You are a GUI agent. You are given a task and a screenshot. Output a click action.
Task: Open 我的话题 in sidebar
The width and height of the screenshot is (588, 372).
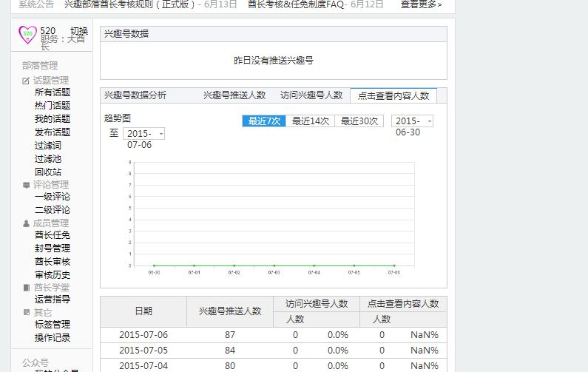point(53,119)
